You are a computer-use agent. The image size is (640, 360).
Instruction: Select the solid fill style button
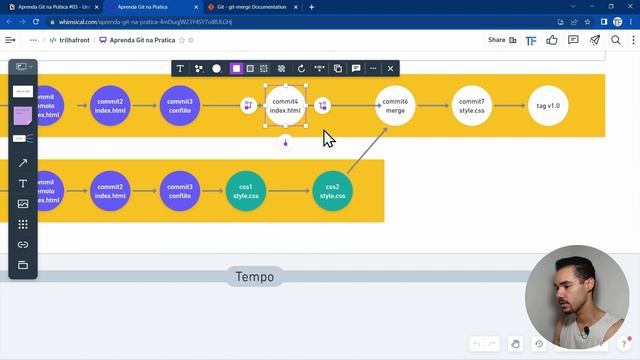(236, 69)
